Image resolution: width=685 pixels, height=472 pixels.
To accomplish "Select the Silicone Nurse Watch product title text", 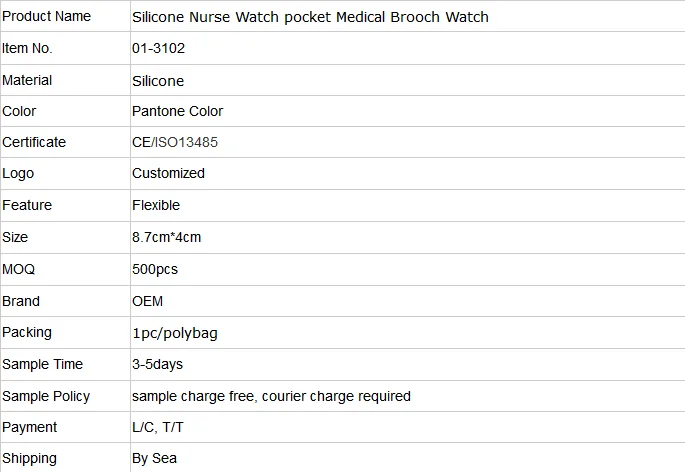I will click(310, 17).
